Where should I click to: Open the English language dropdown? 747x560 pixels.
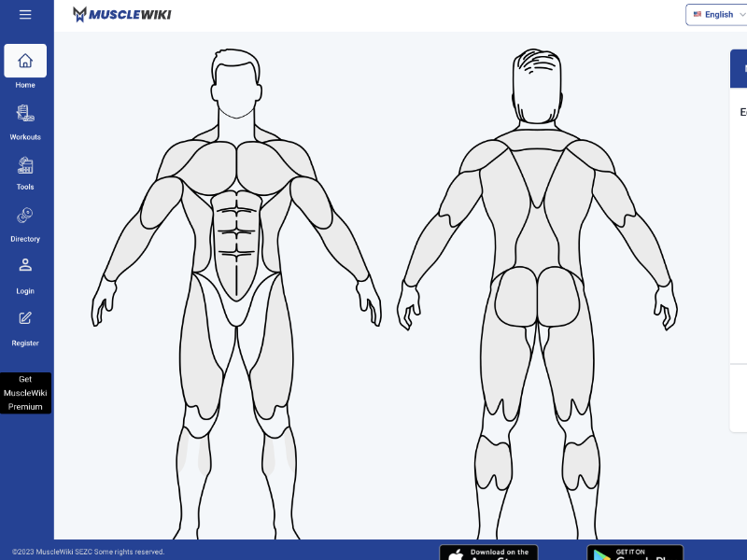coord(716,14)
